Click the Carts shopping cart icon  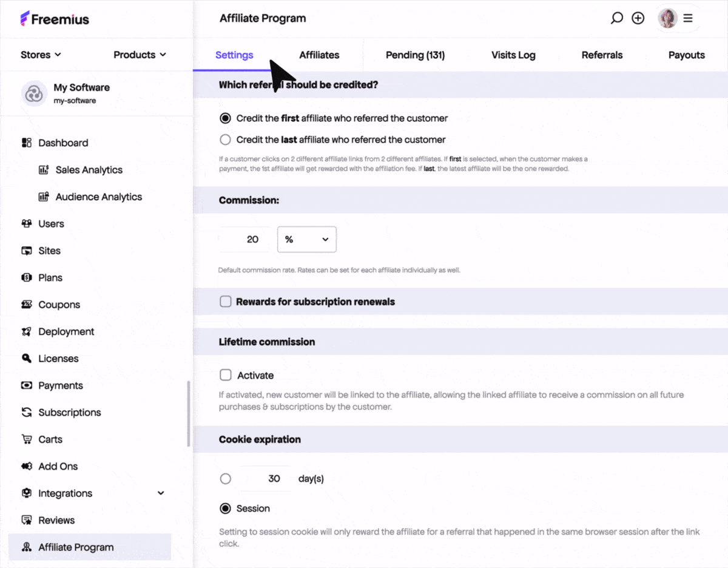pyautogui.click(x=27, y=439)
